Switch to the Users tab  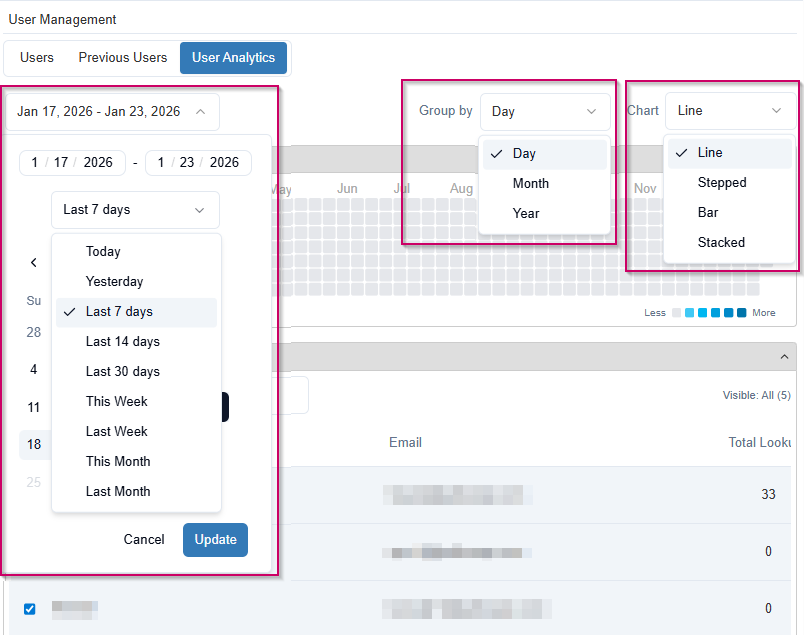tap(36, 58)
